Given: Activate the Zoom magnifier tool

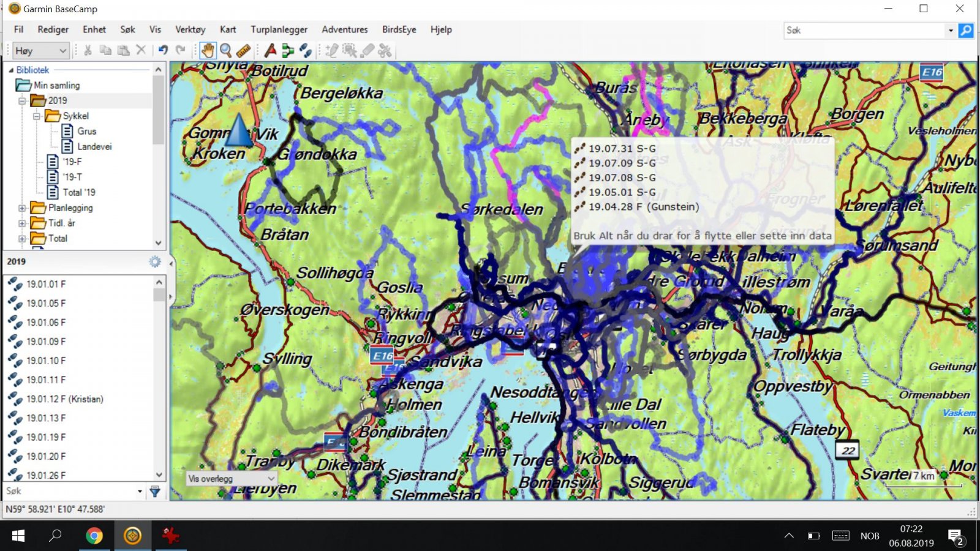Looking at the screenshot, I should tap(225, 50).
